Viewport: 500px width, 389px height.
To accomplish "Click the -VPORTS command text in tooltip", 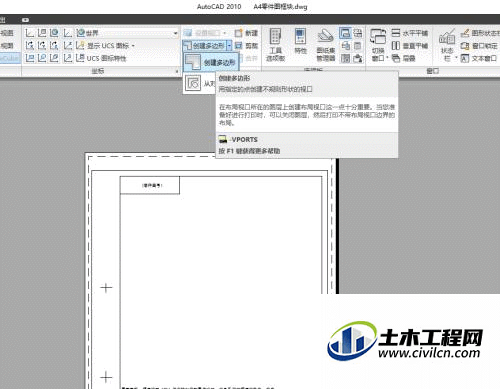I will point(244,140).
